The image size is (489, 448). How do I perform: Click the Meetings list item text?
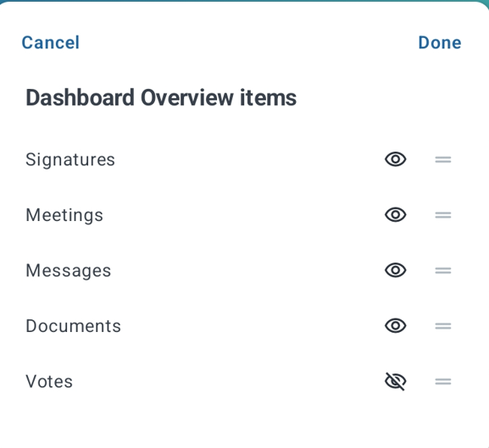point(64,215)
